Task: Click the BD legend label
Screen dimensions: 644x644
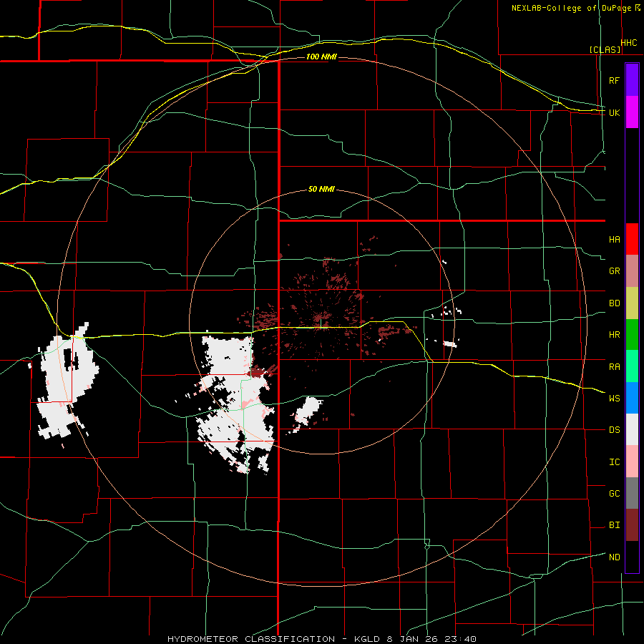Action: click(614, 303)
